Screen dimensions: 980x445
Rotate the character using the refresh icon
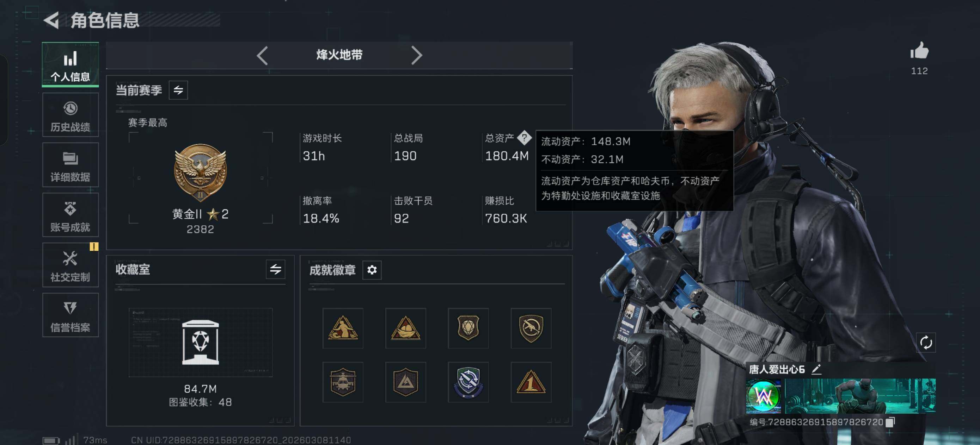point(926,343)
